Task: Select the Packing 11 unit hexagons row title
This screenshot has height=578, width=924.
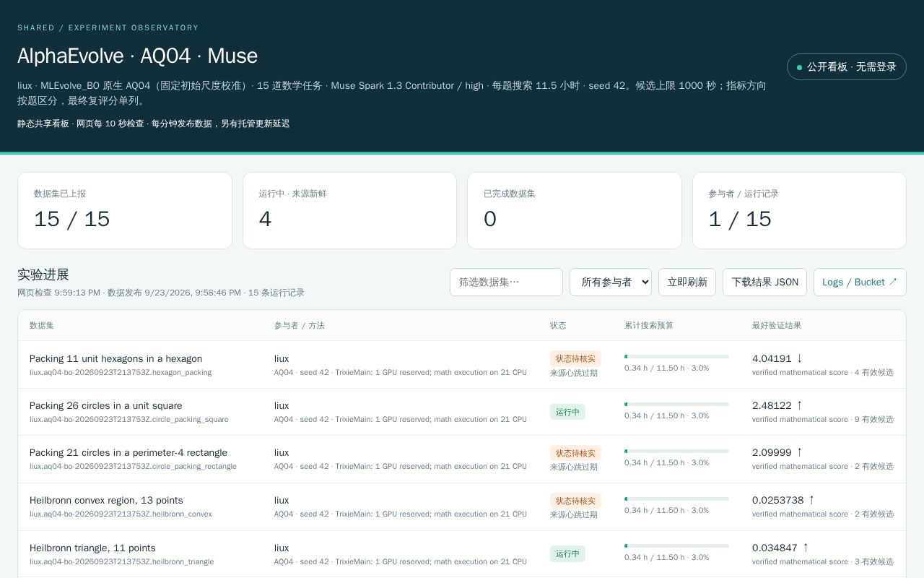Action: [115, 358]
